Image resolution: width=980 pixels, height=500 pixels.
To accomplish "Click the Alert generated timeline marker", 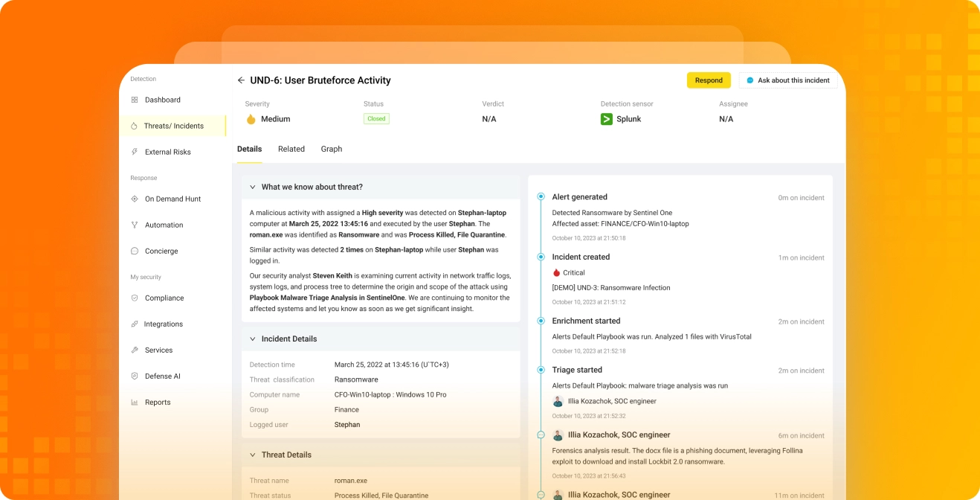I will 541,196.
